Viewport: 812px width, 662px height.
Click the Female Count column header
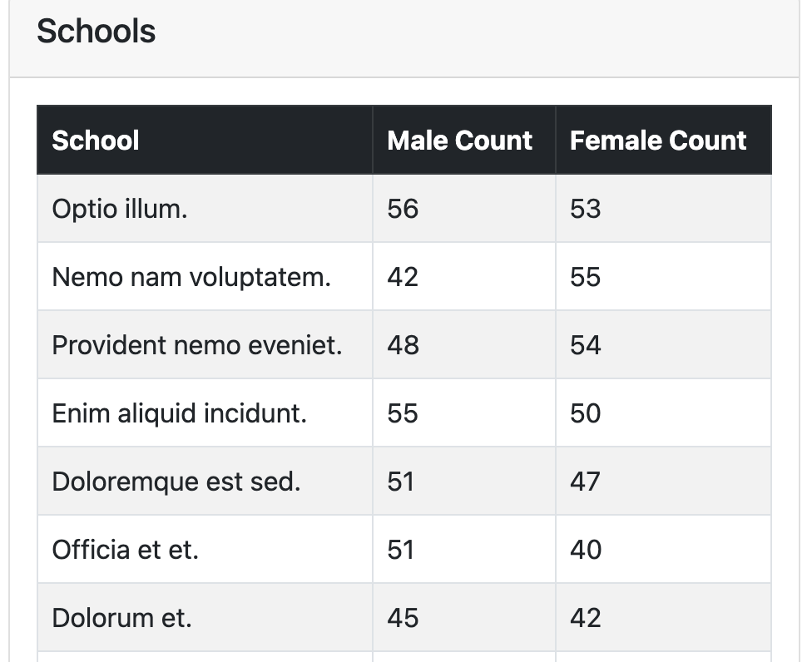point(663,141)
